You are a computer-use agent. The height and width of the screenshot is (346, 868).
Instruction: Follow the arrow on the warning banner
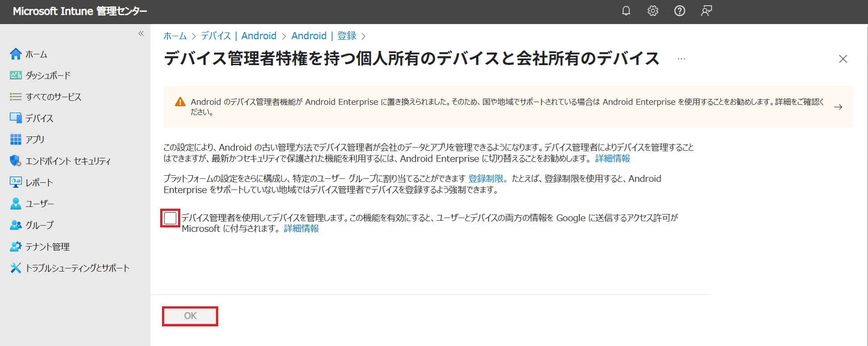tap(838, 107)
